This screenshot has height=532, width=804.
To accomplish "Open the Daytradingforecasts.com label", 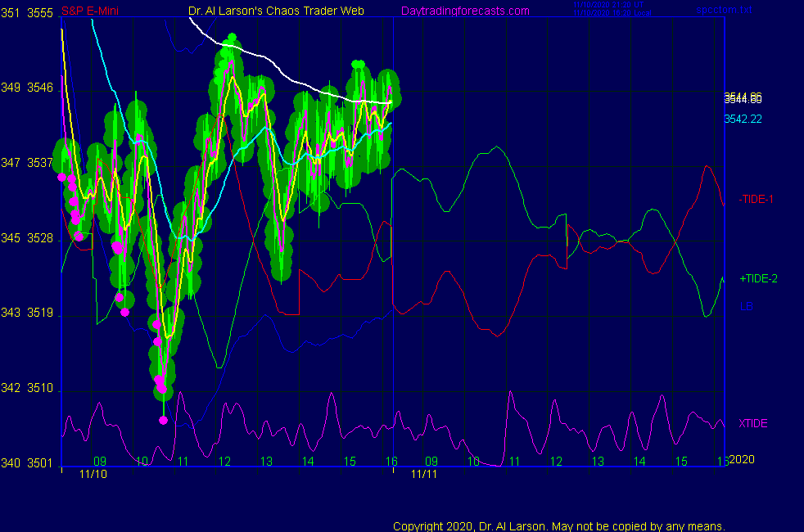I will point(465,11).
